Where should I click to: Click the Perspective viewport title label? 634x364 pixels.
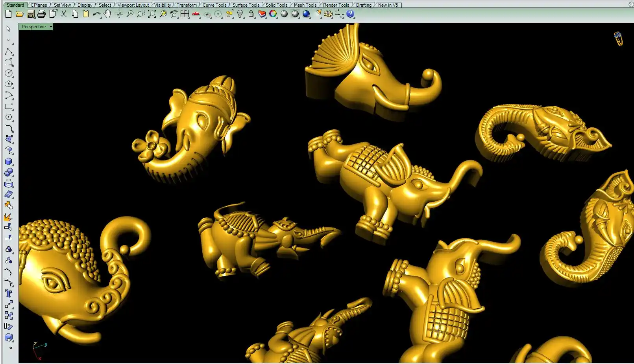point(34,27)
